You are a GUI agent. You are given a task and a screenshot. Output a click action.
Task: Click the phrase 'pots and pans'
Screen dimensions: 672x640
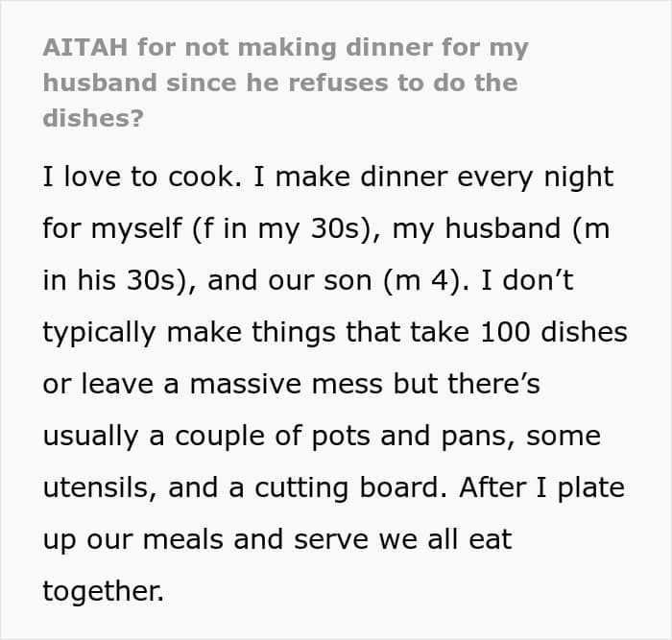413,437
